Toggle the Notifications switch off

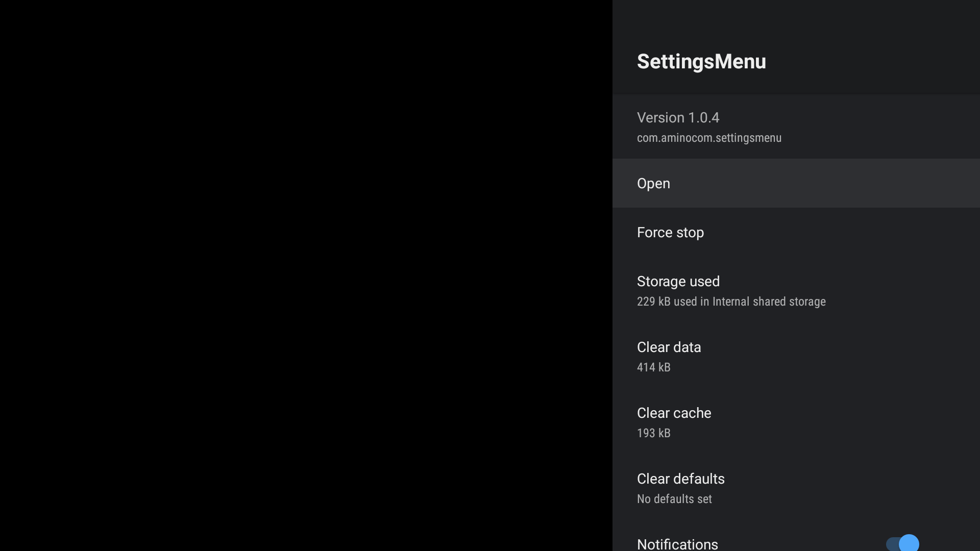click(902, 543)
